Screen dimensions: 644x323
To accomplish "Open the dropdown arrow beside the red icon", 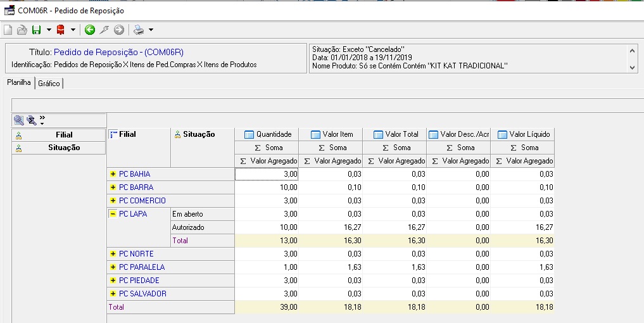I will coord(73,30).
